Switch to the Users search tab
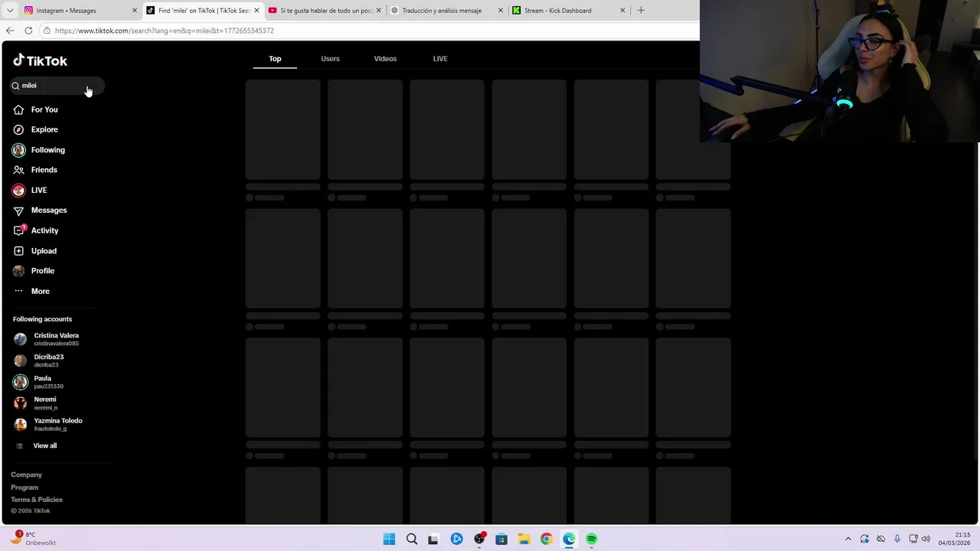980x551 pixels. click(x=330, y=59)
